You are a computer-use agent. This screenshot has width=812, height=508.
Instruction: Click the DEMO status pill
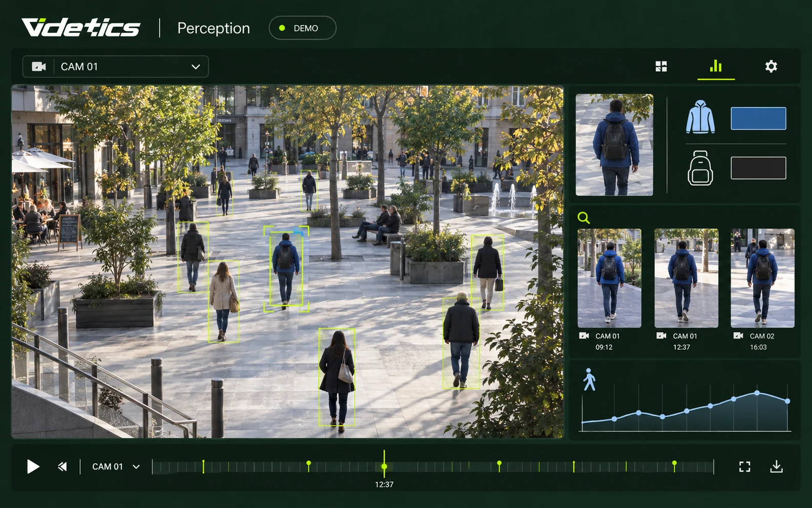302,28
